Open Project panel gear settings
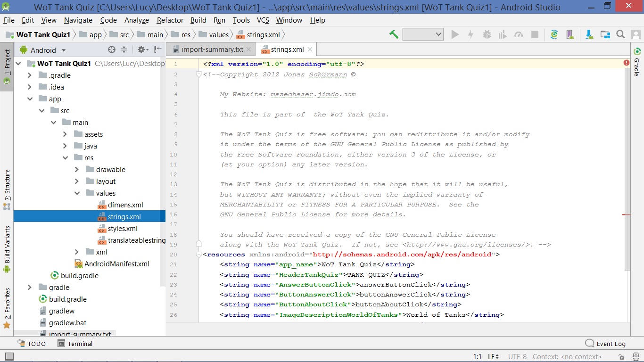This screenshot has width=644, height=362. [x=142, y=49]
